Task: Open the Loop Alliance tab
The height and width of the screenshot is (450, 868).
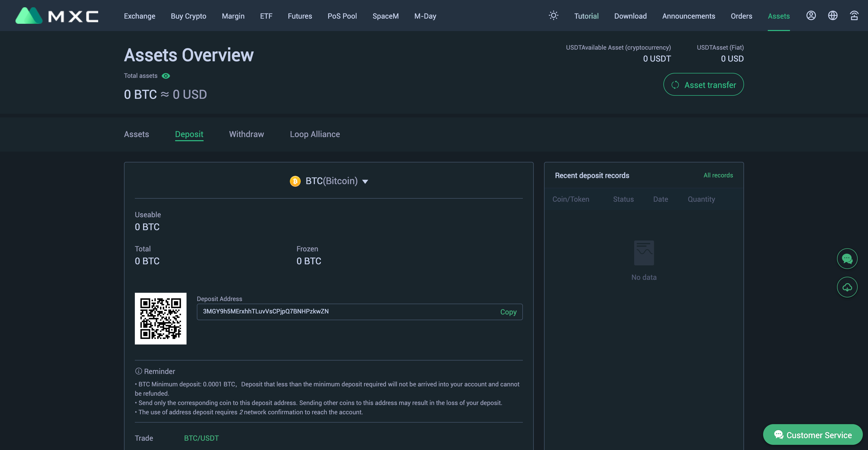Action: (315, 134)
